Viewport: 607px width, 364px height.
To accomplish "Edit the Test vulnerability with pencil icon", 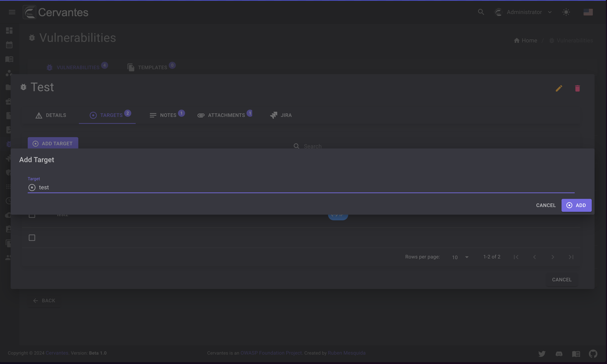I will [559, 88].
